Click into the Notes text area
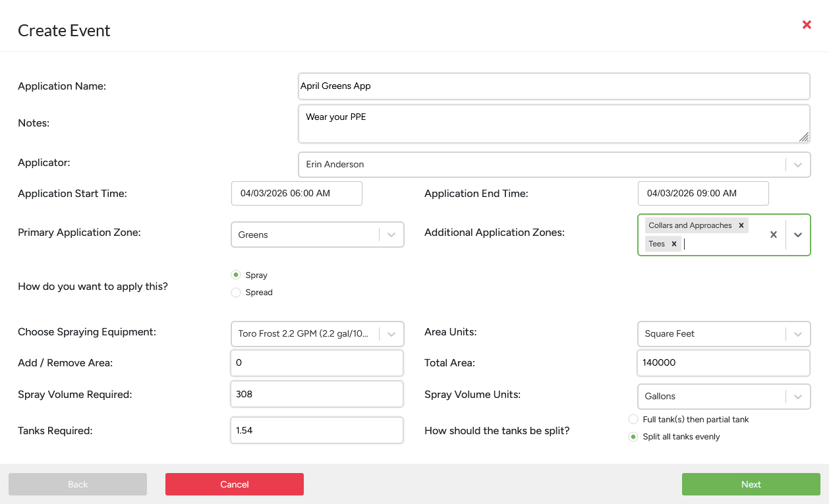Screen dimensions: 829x504 click(x=554, y=124)
